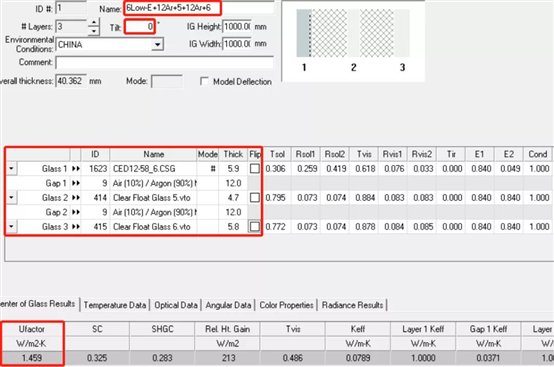Open Environmental Conditions CHINA dropdown
The height and width of the screenshot is (367, 554).
point(157,45)
